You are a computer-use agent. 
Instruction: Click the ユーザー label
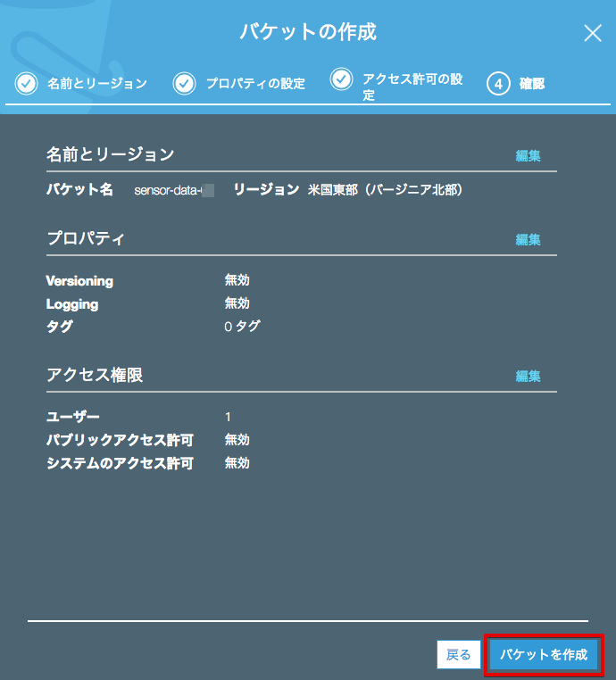coord(73,417)
